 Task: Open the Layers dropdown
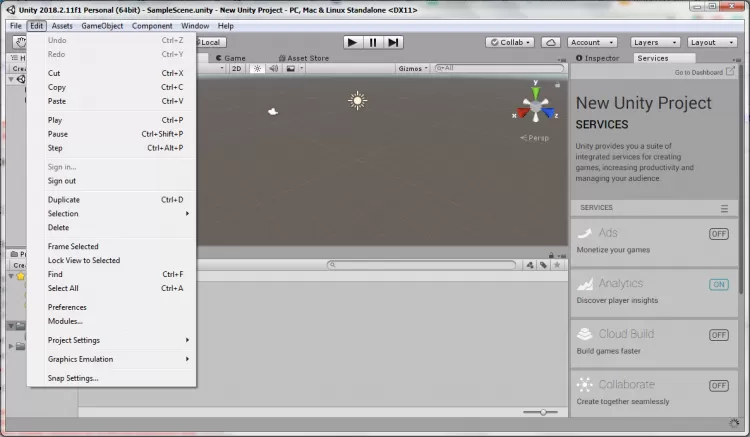point(655,43)
